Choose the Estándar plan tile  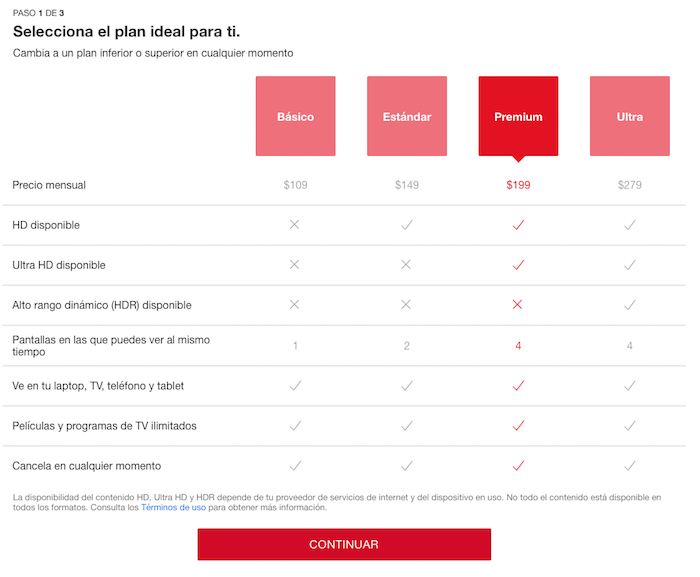[407, 117]
